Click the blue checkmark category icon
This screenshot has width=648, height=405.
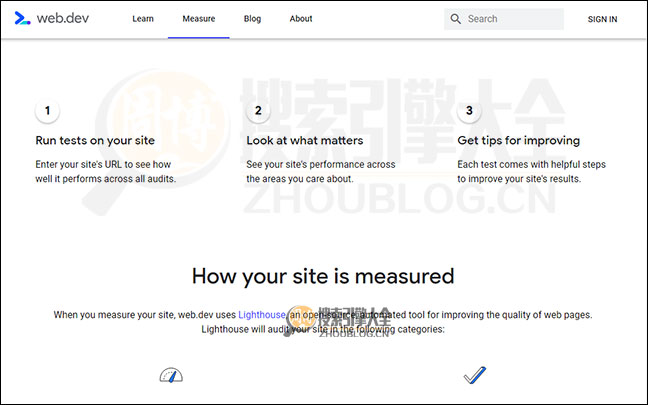pyautogui.click(x=474, y=375)
